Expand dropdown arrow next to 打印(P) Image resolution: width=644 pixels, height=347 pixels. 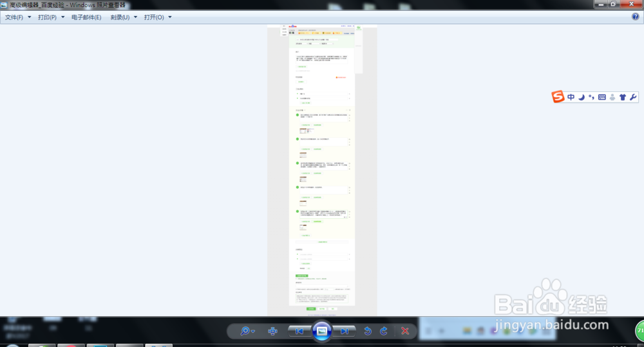63,17
